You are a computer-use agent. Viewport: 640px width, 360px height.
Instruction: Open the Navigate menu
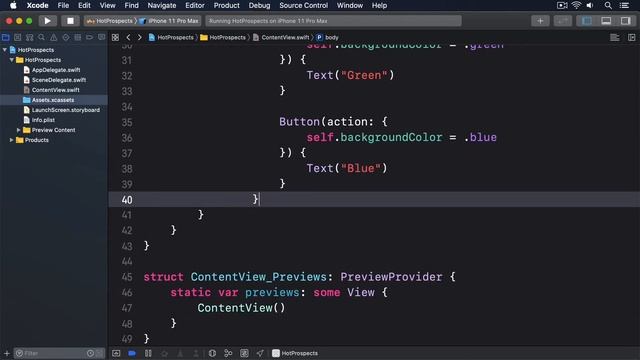162,5
